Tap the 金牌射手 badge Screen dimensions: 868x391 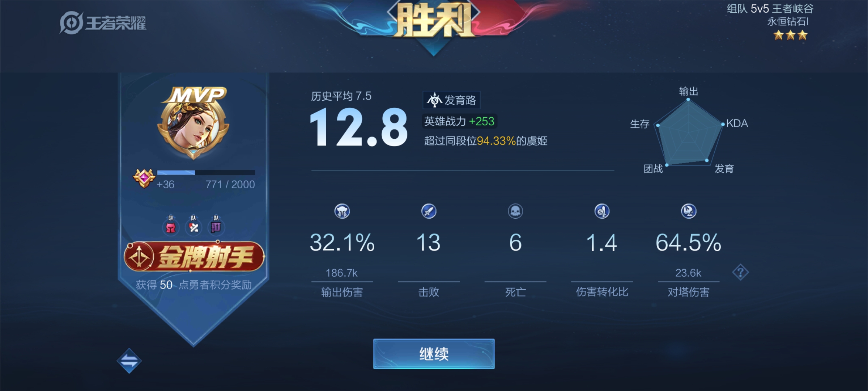tap(194, 257)
